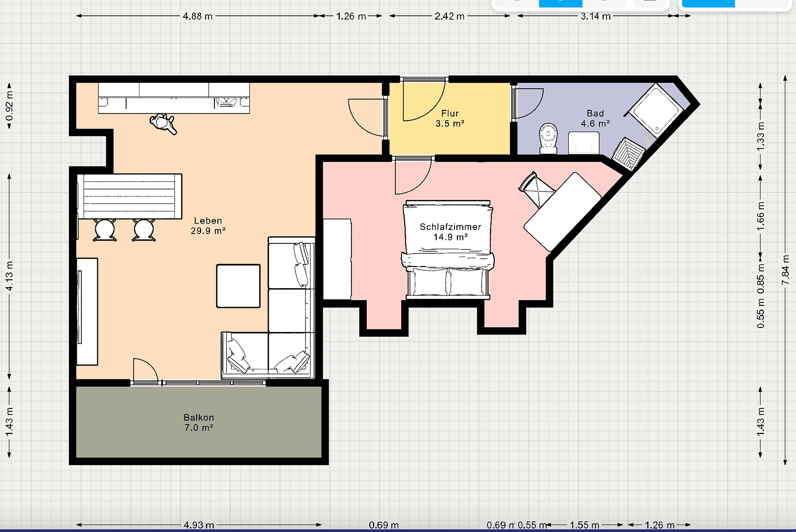The width and height of the screenshot is (796, 532).
Task: Click the bathroom sink next to the toilet
Action: pos(584,143)
